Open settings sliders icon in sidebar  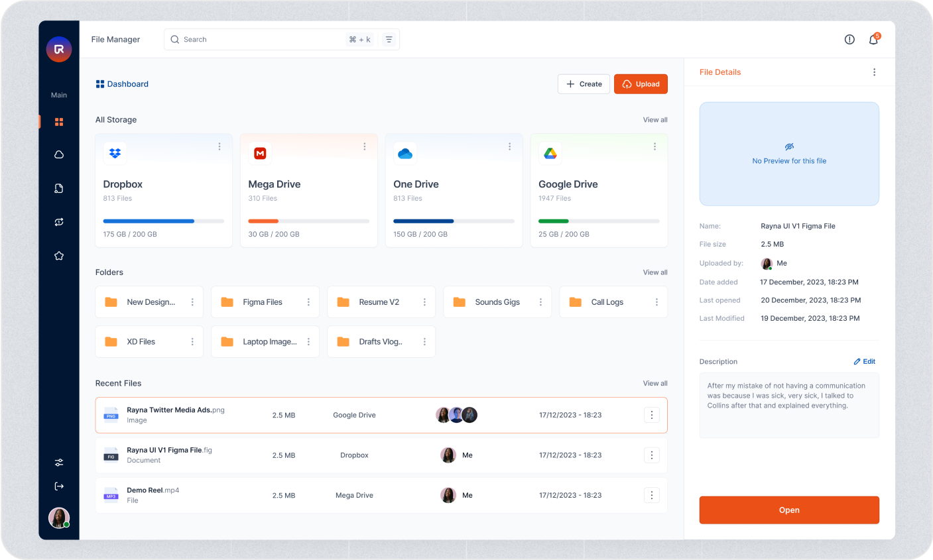click(59, 463)
